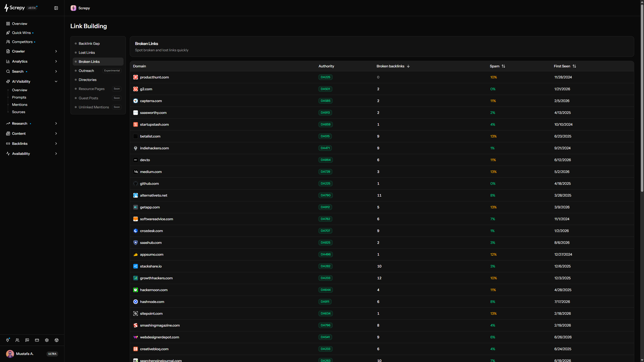
Task: Click the g2.com favicon
Action: click(136, 89)
